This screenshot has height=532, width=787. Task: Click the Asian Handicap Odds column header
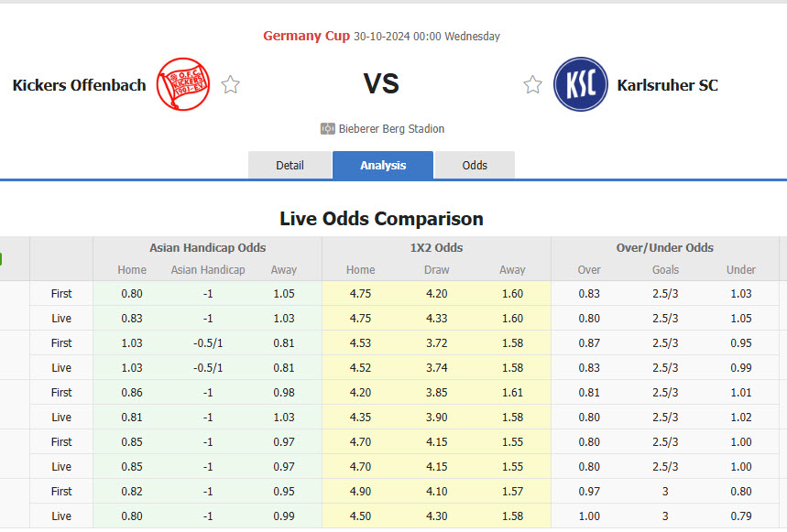207,248
